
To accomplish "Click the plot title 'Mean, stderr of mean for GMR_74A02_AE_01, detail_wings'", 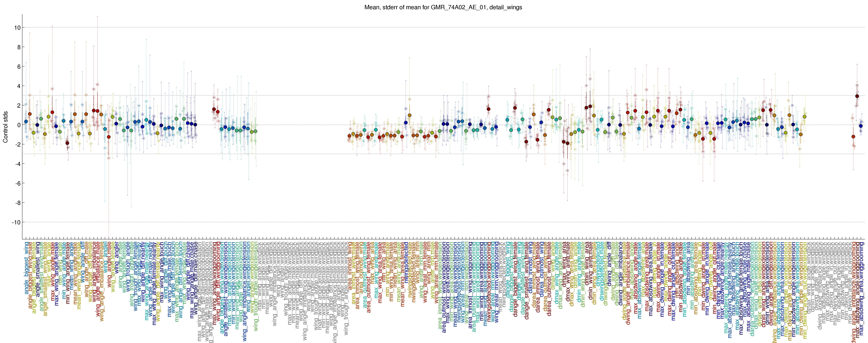I will pos(443,7).
